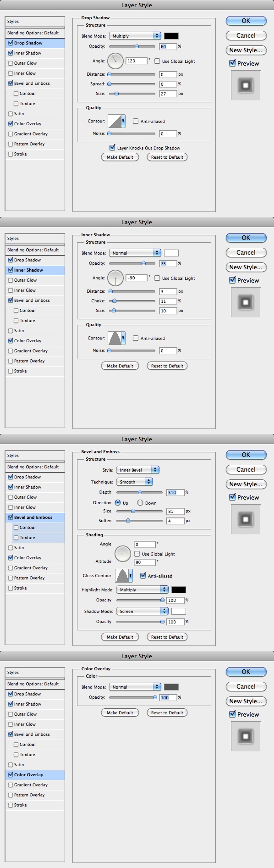
Task: Click the Inner Shadow angle field showing -90
Action: (x=137, y=278)
